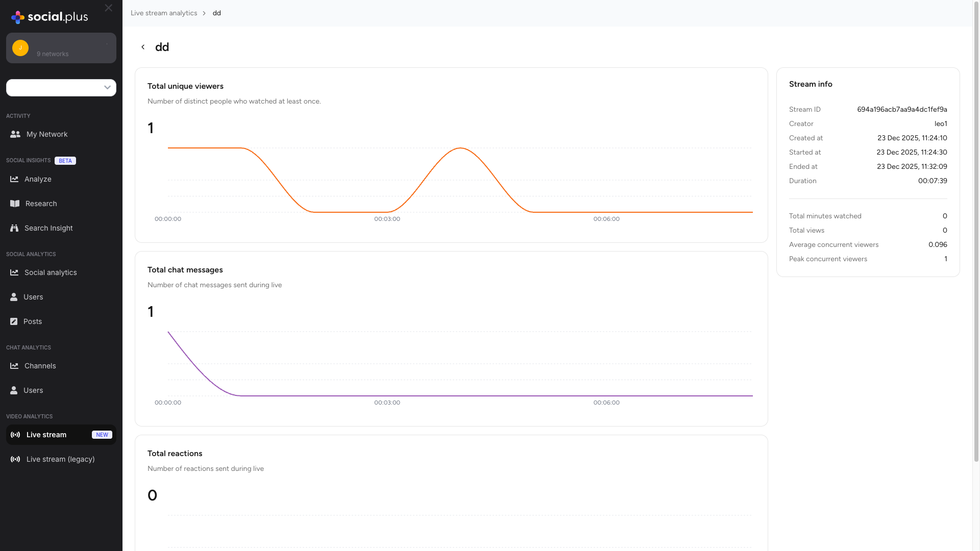
Task: Click the Total unique viewers chart line
Action: pos(459,148)
